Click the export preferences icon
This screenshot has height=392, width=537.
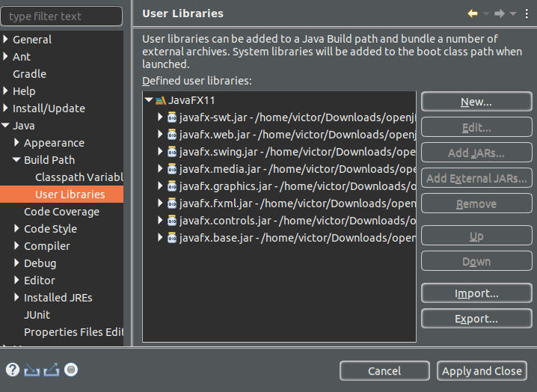(52, 370)
